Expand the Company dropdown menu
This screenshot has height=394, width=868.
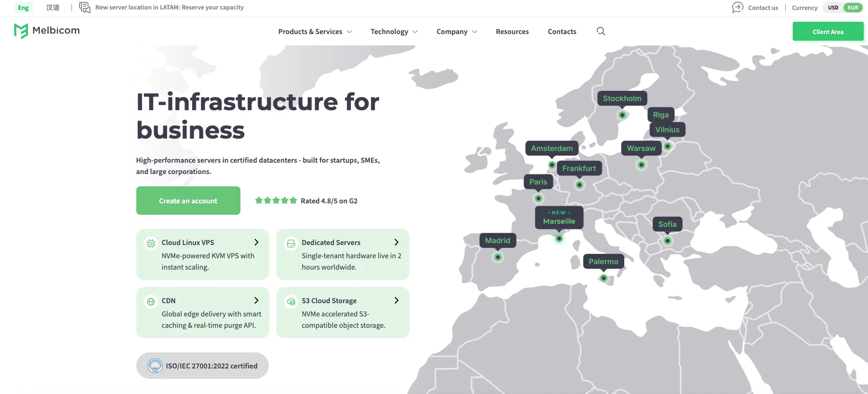click(457, 32)
